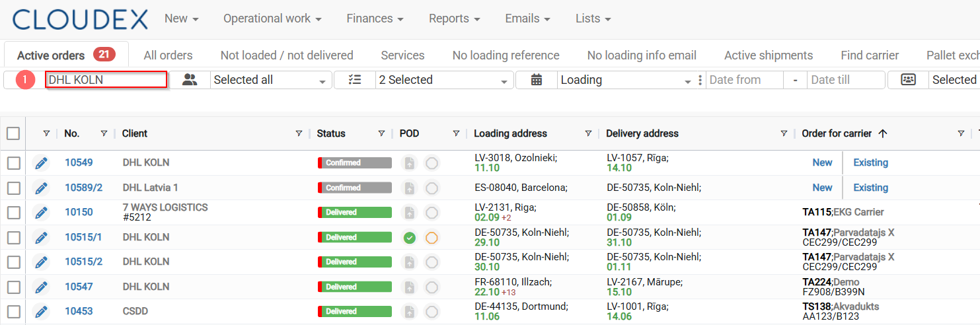Image resolution: width=980 pixels, height=325 pixels.
Task: Switch to the All orders tab
Action: [x=168, y=55]
